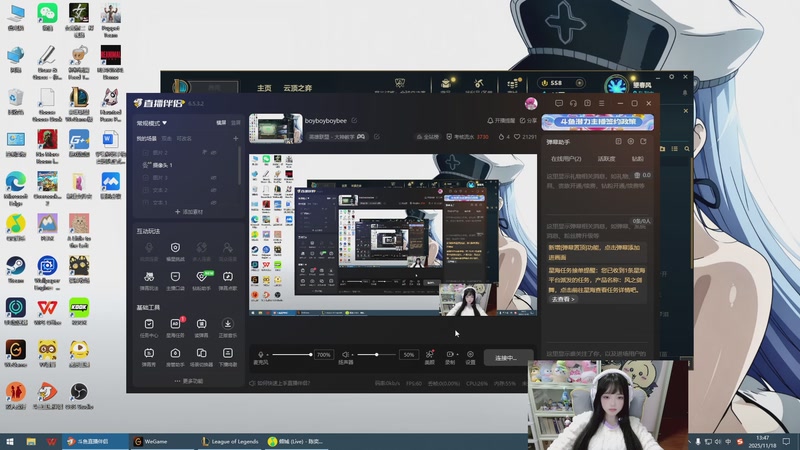800x450 pixels.
Task: Click the 分享 share button
Action: [x=529, y=121]
